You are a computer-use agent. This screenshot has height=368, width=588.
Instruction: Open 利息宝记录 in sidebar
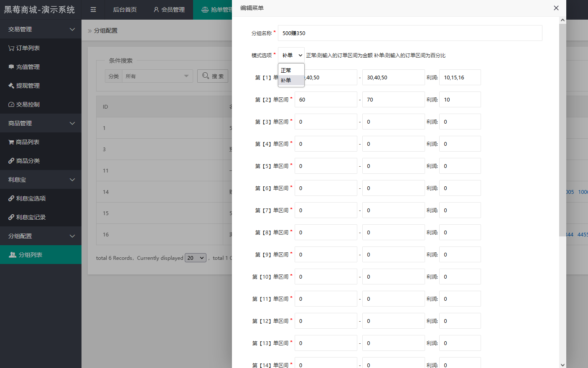[31, 217]
